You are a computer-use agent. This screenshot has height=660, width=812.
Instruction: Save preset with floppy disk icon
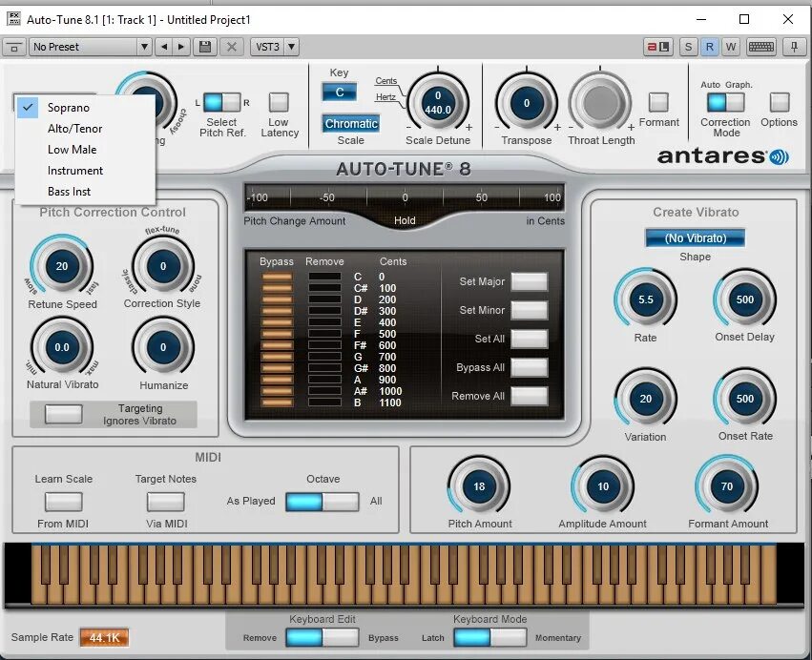click(x=205, y=47)
